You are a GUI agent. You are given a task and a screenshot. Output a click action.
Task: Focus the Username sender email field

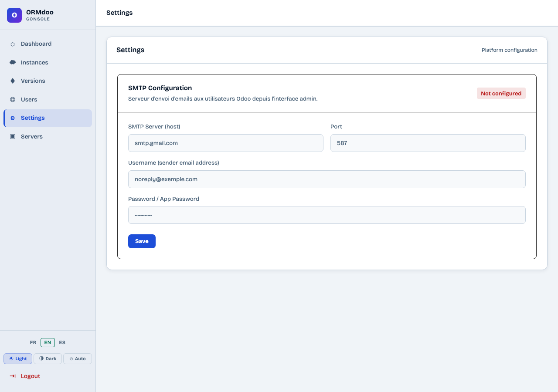(x=327, y=179)
